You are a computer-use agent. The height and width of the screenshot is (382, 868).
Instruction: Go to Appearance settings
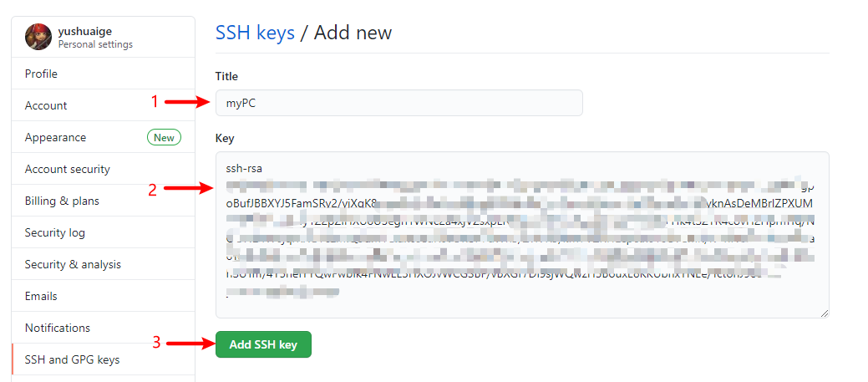(103, 137)
